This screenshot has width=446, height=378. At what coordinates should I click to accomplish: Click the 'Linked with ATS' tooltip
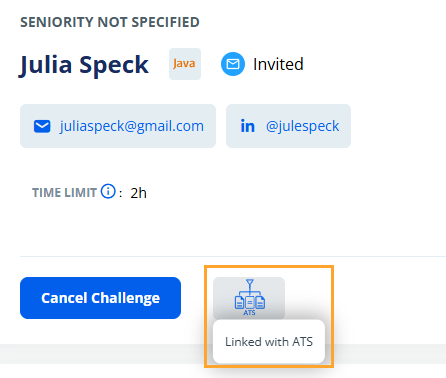269,342
